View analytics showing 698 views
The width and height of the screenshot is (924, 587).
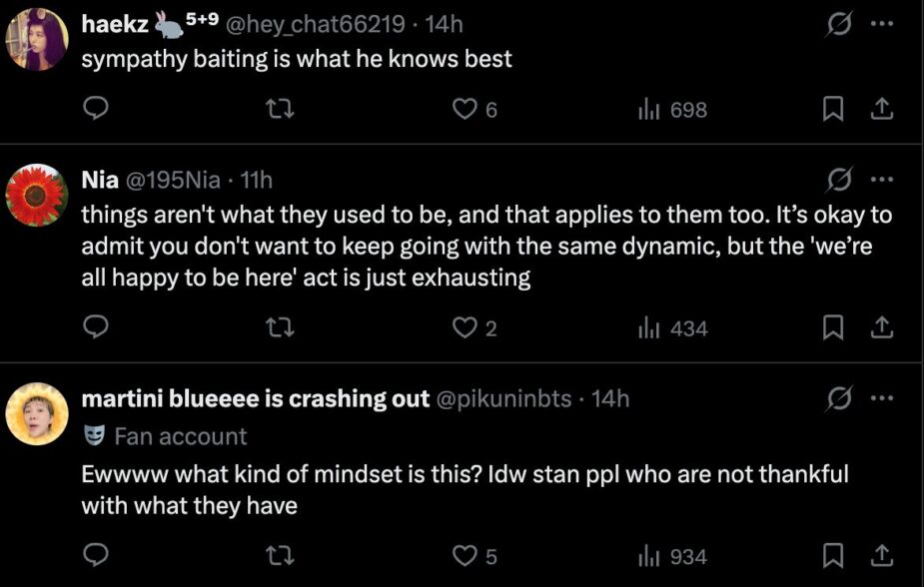[x=671, y=110]
